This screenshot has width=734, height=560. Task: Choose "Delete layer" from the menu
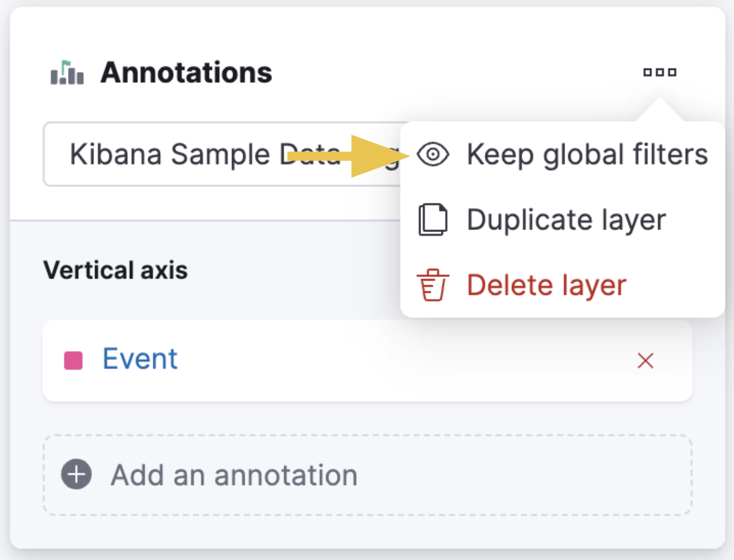[546, 285]
